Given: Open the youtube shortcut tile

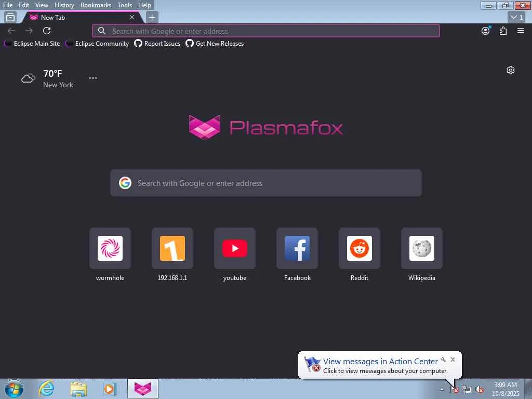Looking at the screenshot, I should pyautogui.click(x=235, y=248).
